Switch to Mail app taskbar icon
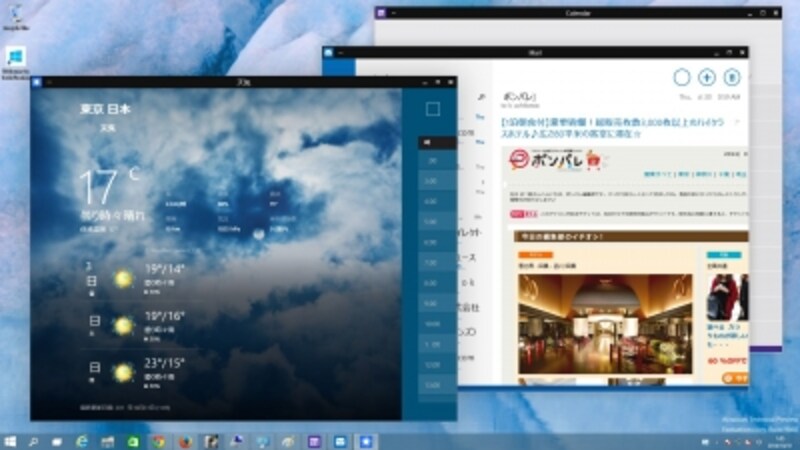This screenshot has height=450, width=800. [x=340, y=442]
